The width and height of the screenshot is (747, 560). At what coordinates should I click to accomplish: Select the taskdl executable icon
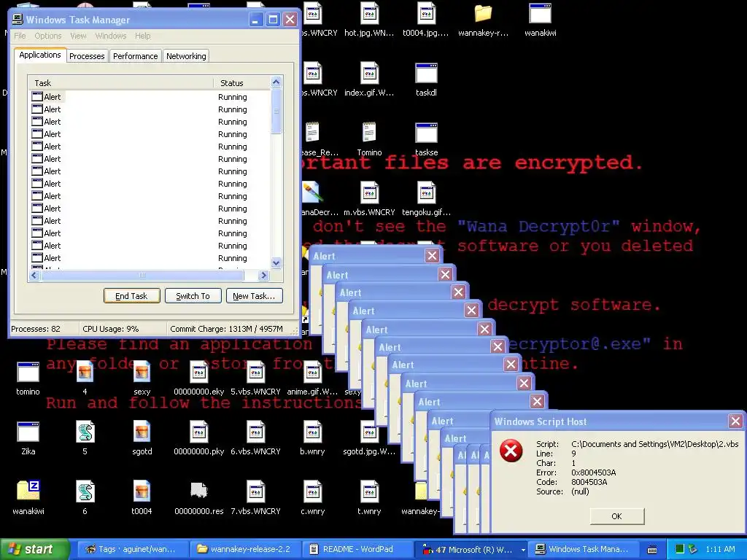[426, 74]
